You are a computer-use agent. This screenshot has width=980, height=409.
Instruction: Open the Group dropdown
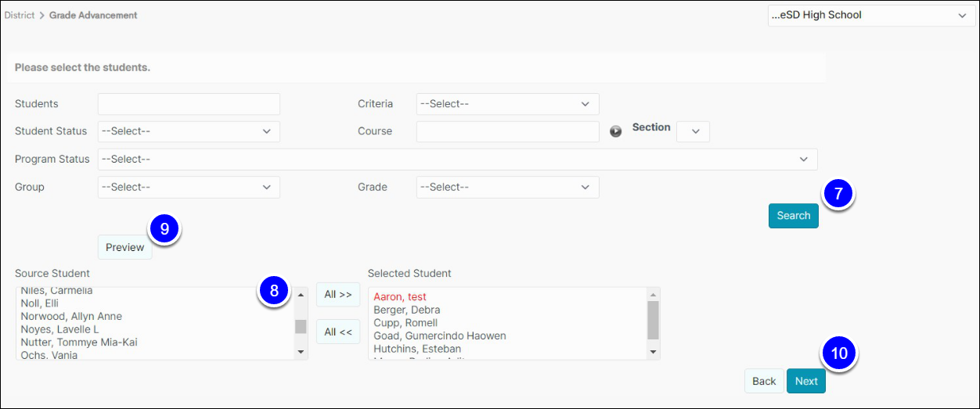coord(189,187)
